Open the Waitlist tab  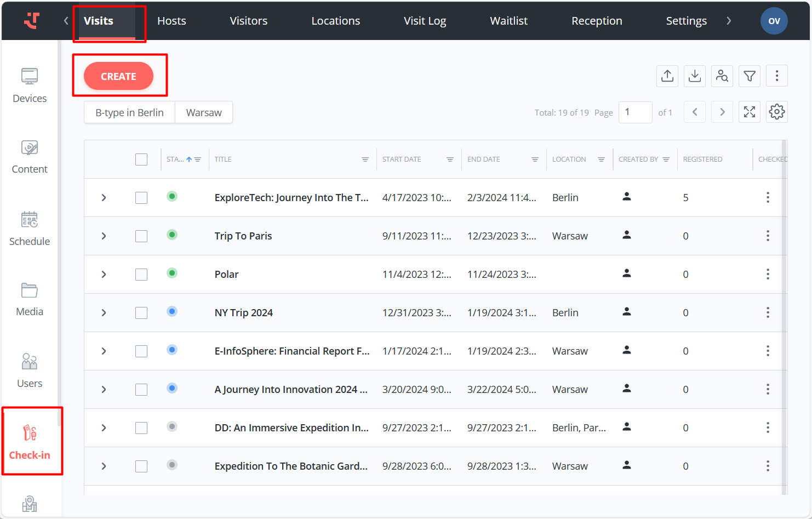pyautogui.click(x=508, y=21)
